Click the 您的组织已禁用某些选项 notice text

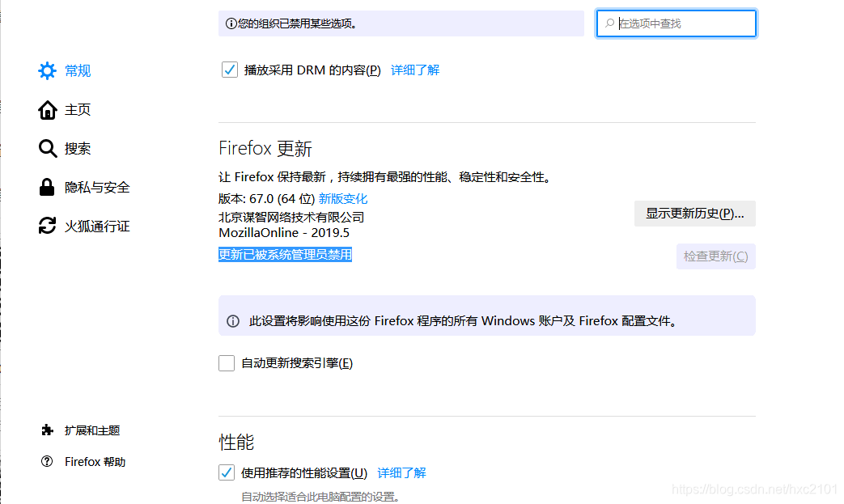coord(298,23)
